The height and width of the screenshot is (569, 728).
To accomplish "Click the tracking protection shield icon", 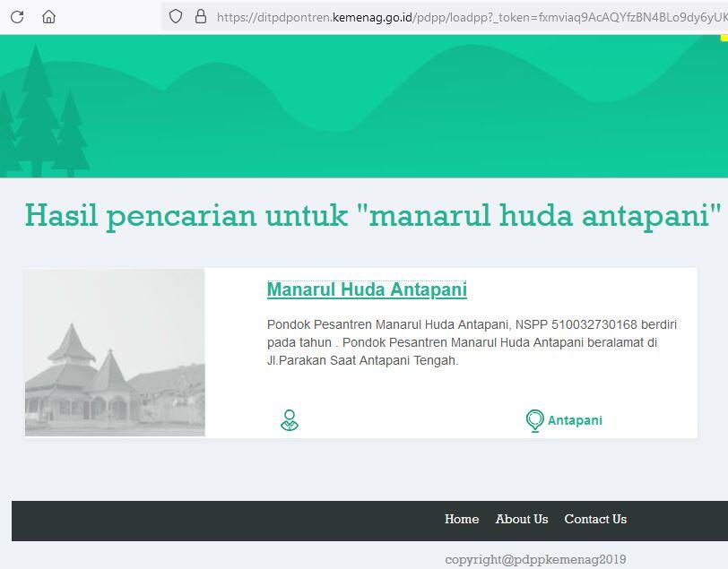I will (175, 15).
